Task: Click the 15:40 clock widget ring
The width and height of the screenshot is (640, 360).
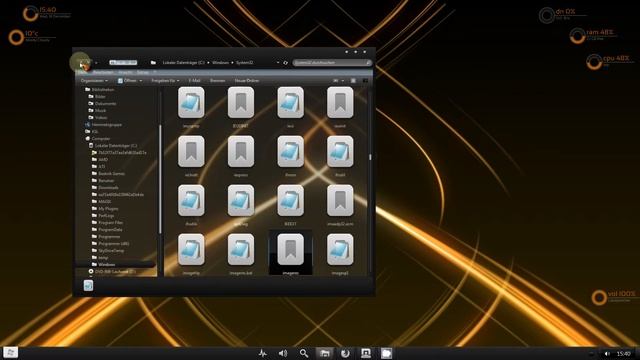Action: click(31, 14)
